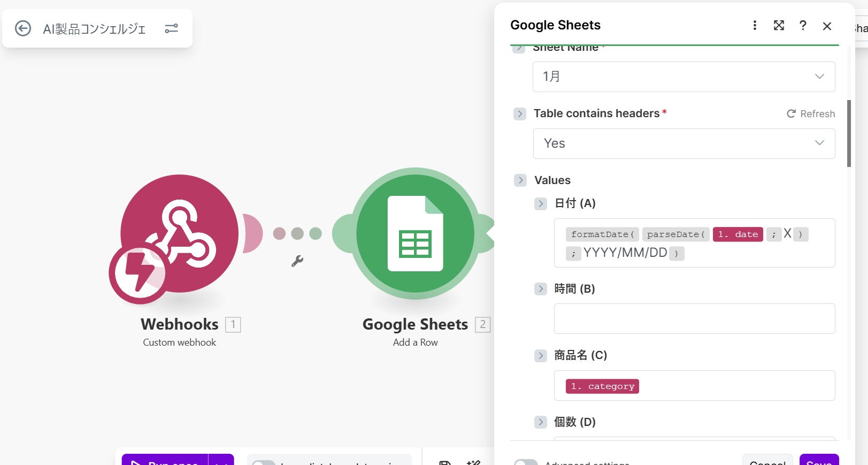
Task: Click the Save button
Action: click(819, 461)
